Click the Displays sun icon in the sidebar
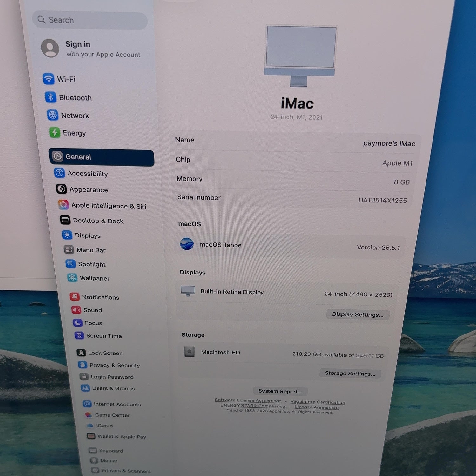The width and height of the screenshot is (476, 476). tap(67, 235)
